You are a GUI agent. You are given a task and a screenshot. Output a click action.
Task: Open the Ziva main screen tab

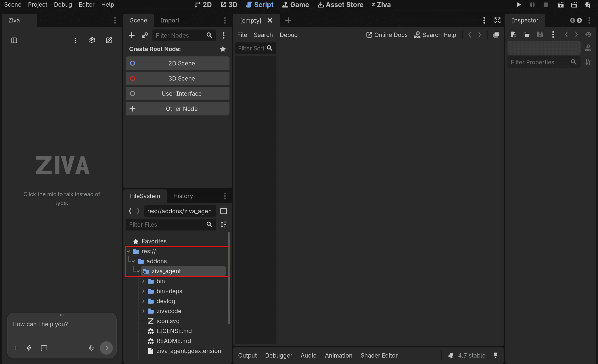[x=381, y=5]
